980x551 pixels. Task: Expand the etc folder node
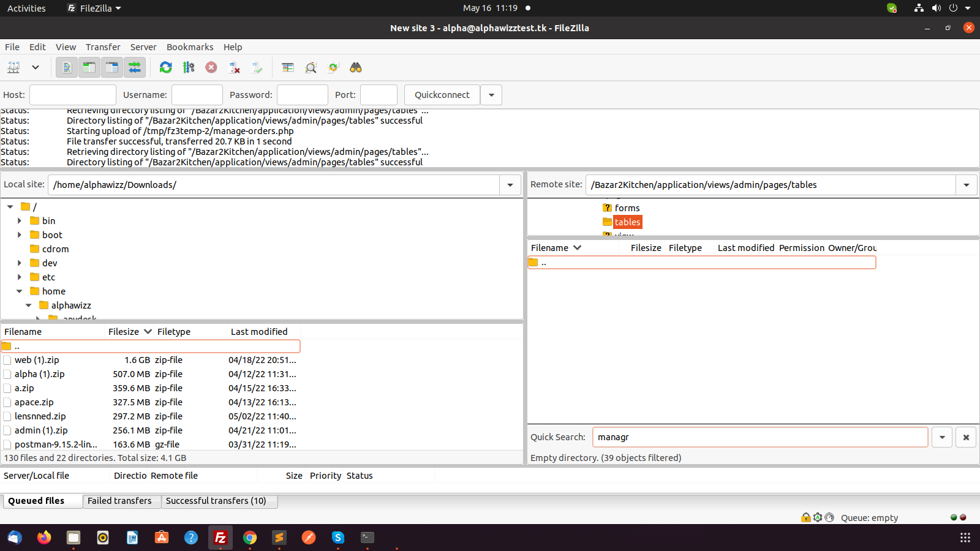click(20, 277)
